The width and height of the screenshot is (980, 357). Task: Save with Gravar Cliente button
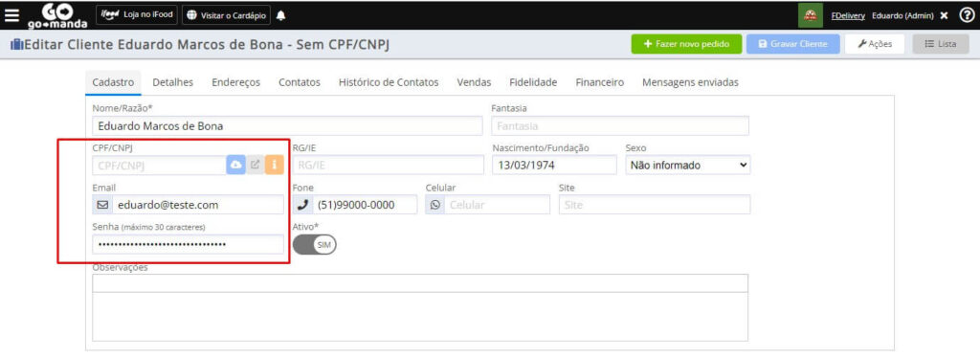[x=793, y=44]
